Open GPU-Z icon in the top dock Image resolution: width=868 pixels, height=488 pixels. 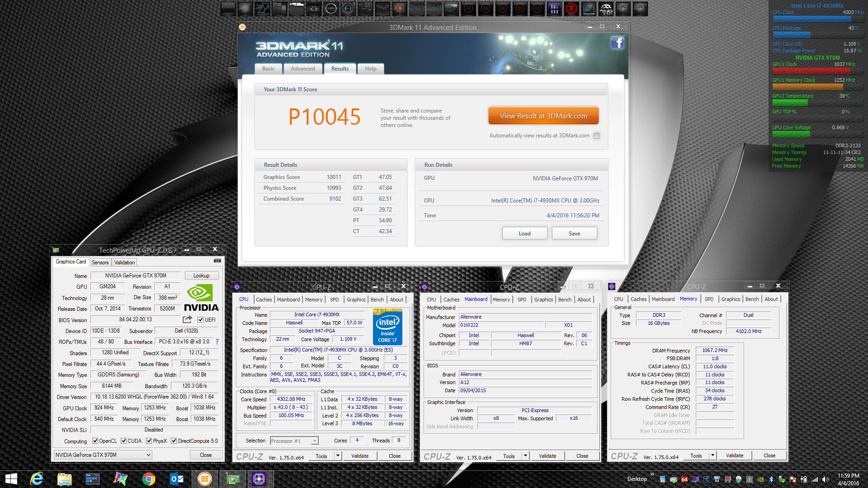(434, 8)
